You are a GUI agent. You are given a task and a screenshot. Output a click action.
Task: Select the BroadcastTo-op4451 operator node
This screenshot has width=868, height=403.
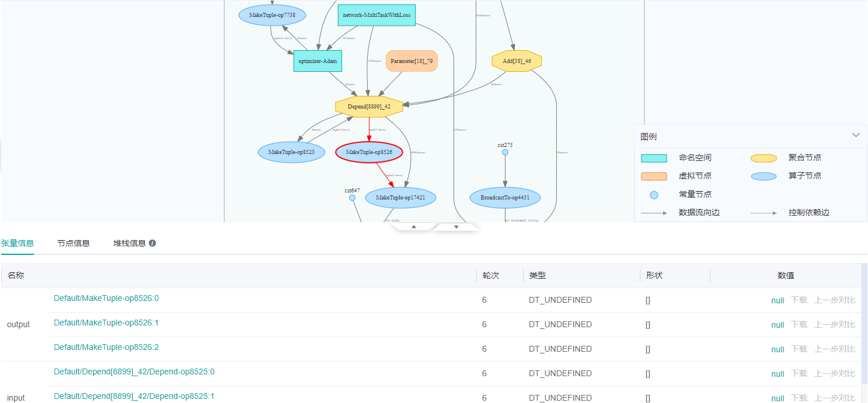504,197
